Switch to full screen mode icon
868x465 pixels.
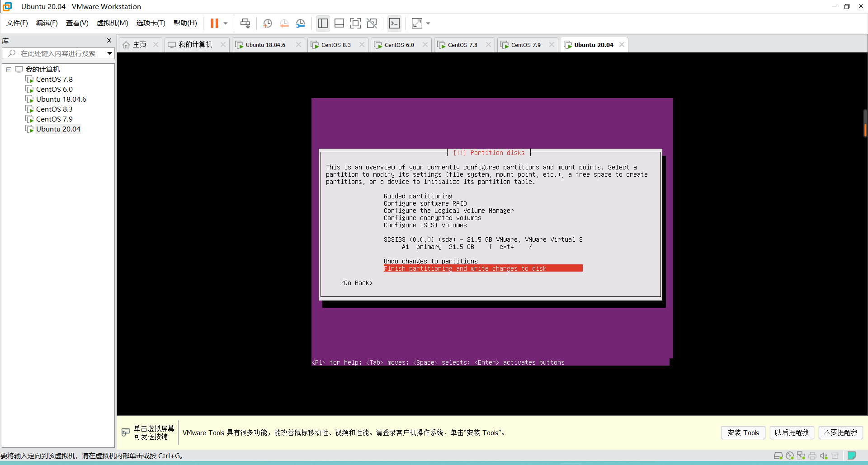[356, 23]
